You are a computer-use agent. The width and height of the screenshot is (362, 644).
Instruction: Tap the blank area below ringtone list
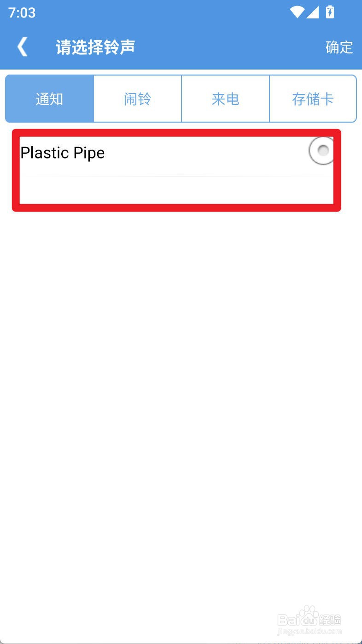point(181,369)
